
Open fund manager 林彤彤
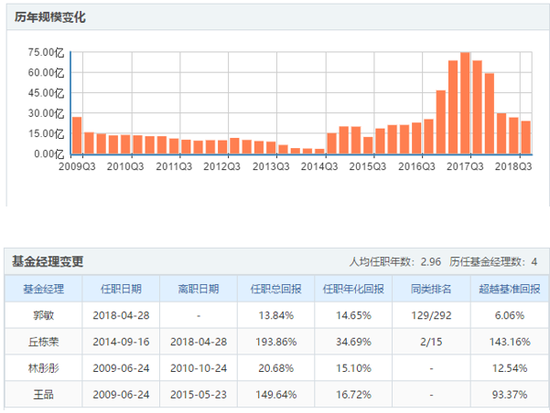coord(43,368)
